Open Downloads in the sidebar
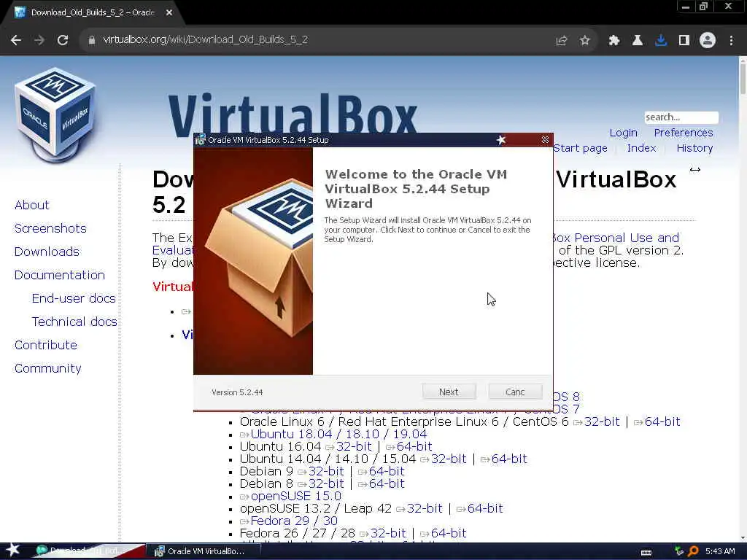 click(47, 252)
